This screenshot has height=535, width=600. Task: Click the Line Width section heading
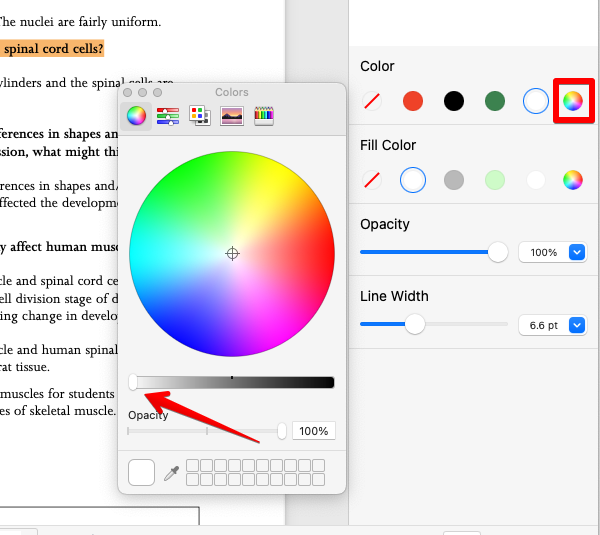pos(394,296)
